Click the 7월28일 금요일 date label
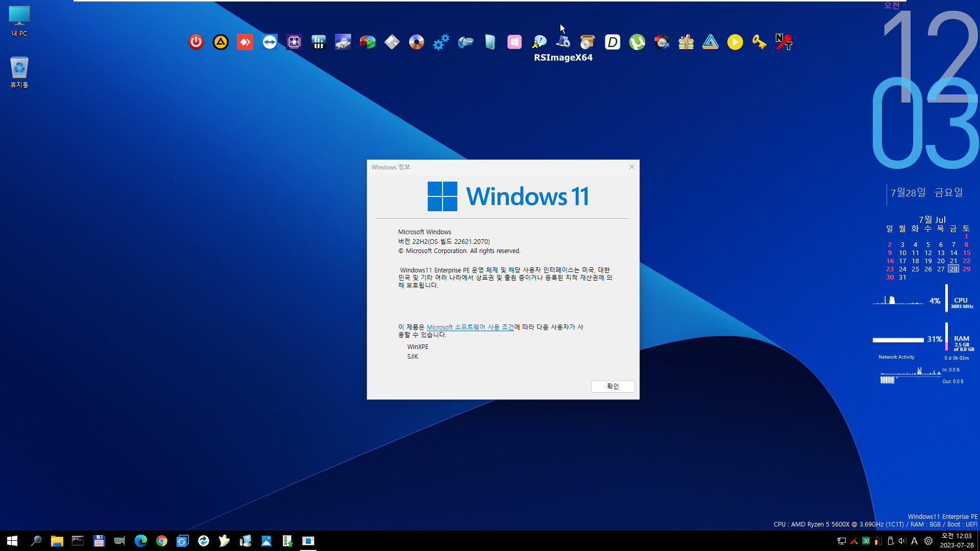The width and height of the screenshot is (980, 551). 926,193
